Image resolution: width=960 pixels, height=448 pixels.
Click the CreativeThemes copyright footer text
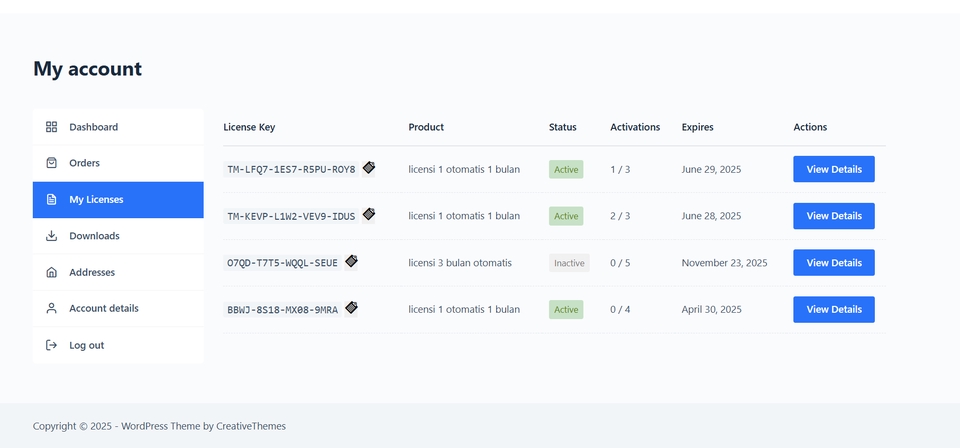[x=159, y=426]
